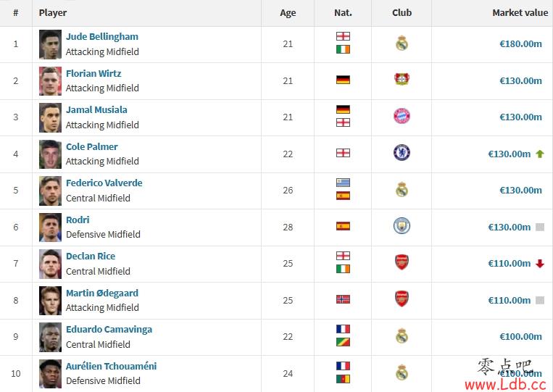Screen dimensions: 553x392
Task: Click red down arrow beside Declan Rice value
Action: 540,263
